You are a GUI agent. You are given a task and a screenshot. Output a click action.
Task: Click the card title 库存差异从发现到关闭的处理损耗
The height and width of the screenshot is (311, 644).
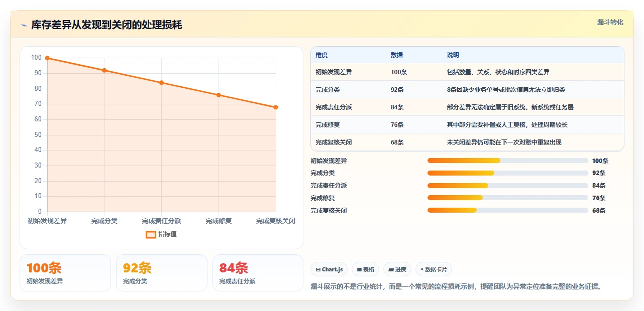pos(106,25)
